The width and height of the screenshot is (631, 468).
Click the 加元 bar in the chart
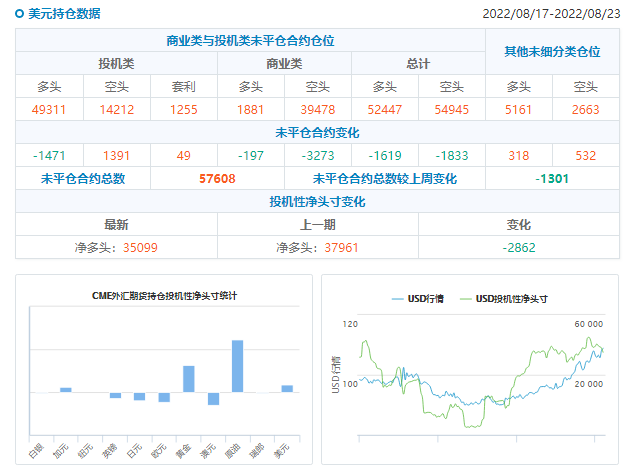coord(66,389)
